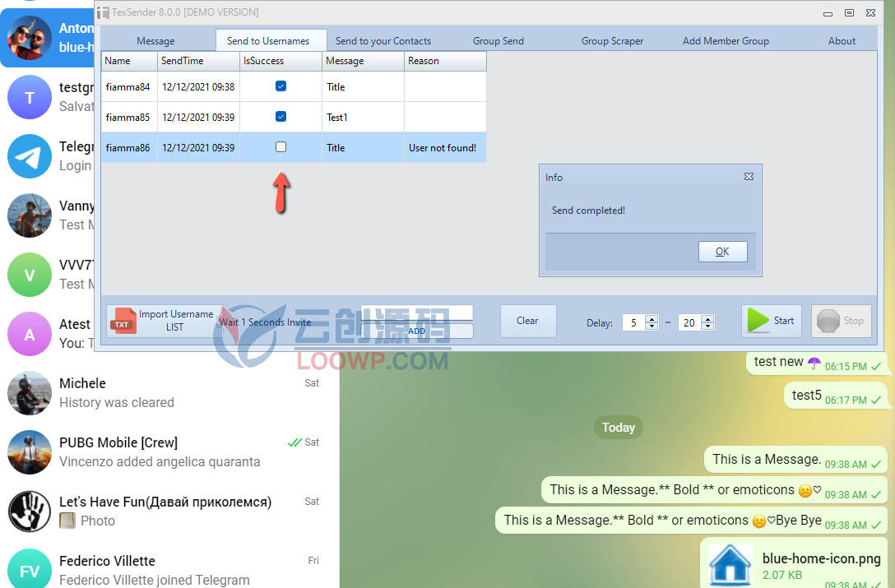Click the Import Username LIST button text
Image resolution: width=895 pixels, height=588 pixels.
[x=175, y=321]
